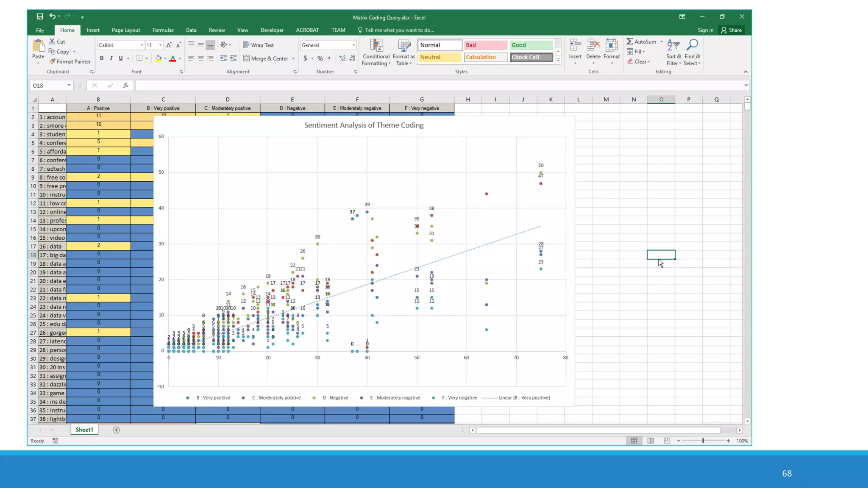Screen dimensions: 868x488
Task: Expand the Calibri font name dropdown
Action: [142, 45]
